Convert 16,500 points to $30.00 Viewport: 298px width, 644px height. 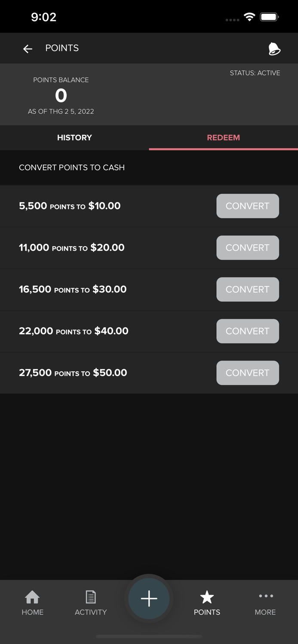(248, 289)
